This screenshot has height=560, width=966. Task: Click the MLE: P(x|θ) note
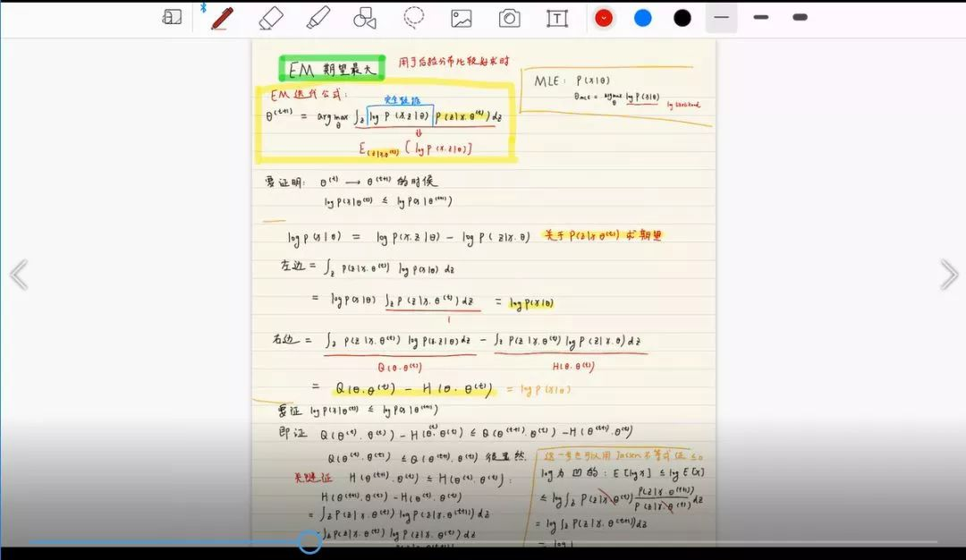[x=572, y=81]
